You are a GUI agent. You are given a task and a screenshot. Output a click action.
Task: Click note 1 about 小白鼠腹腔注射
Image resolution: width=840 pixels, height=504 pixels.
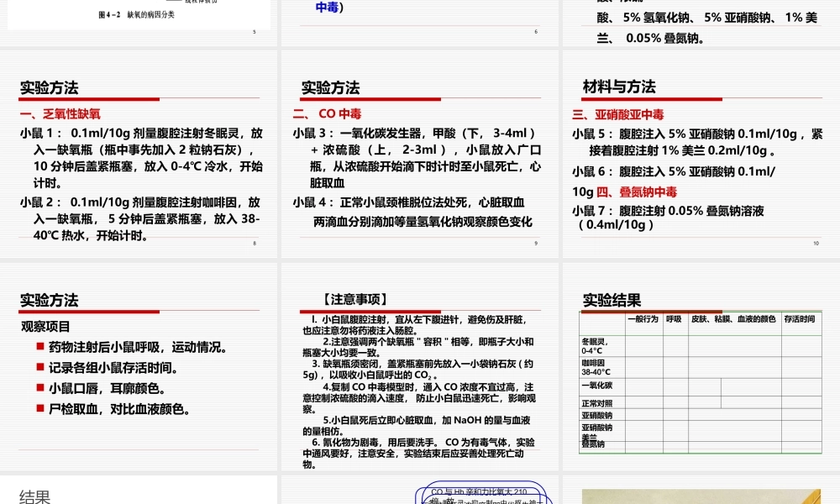[415, 325]
